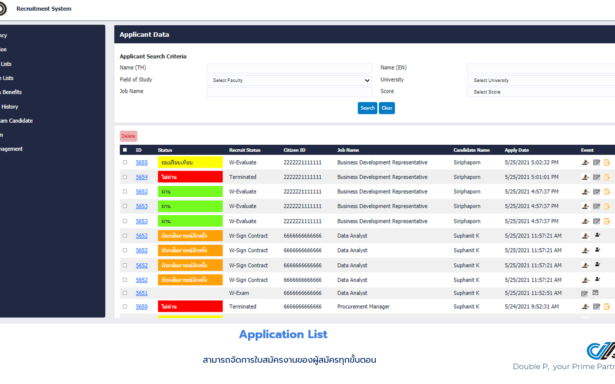The image size is (615, 384).
Task: Click the orange document icon in row 5650
Action: pos(607,307)
